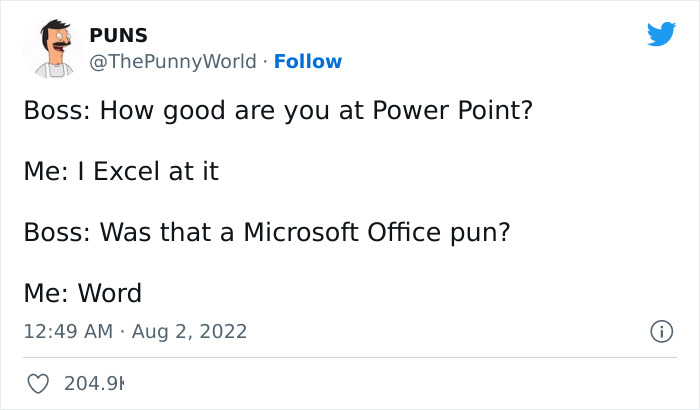Screen dimensions: 700x410
Task: Open the tweet info circle icon
Action: point(661,331)
